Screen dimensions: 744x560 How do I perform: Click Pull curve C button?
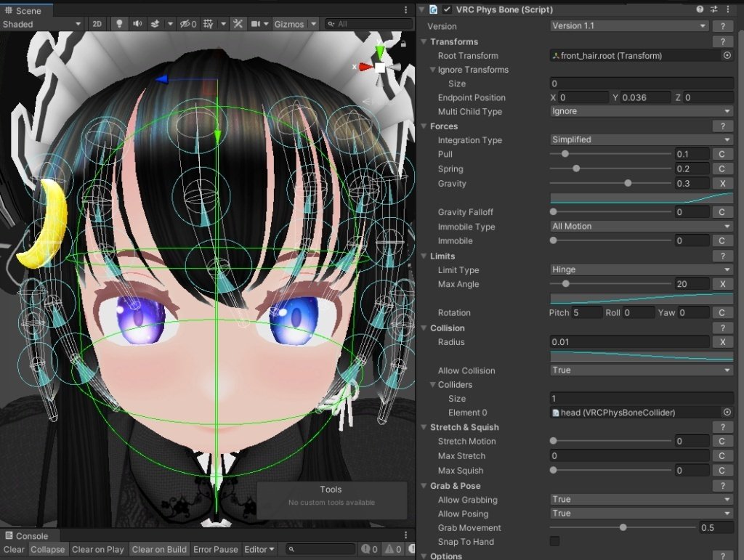(x=721, y=154)
